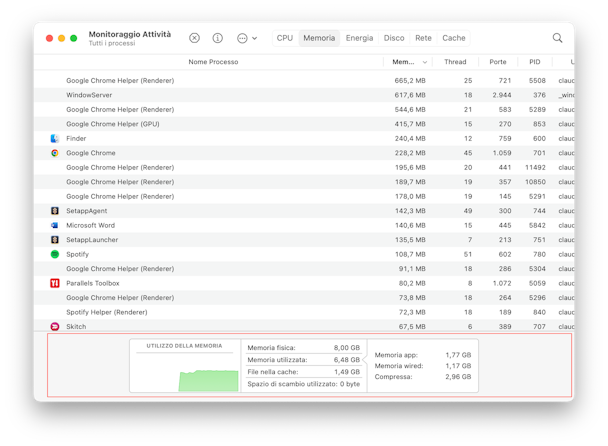This screenshot has height=446, width=608.
Task: Click thread count 51 for Spotify
Action: (x=468, y=254)
